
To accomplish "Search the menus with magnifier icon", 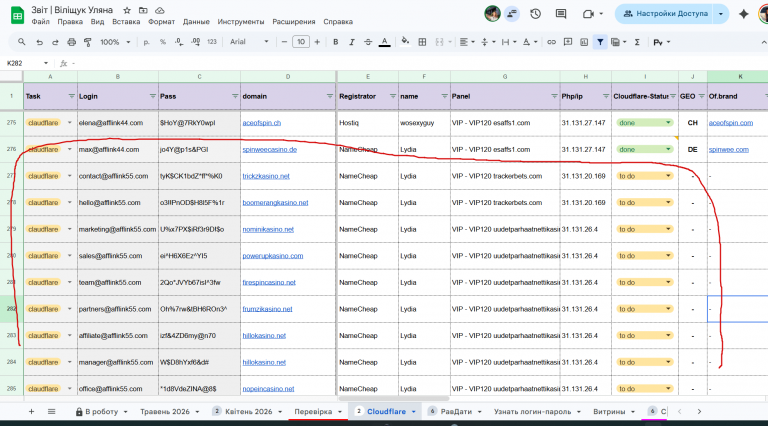I will tap(22, 42).
